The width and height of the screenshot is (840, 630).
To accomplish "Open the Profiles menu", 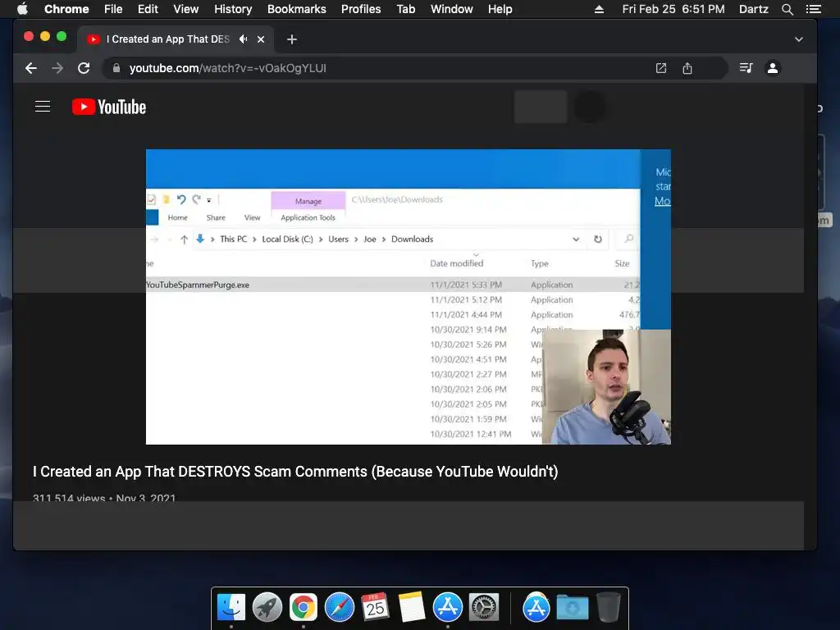I will click(361, 9).
